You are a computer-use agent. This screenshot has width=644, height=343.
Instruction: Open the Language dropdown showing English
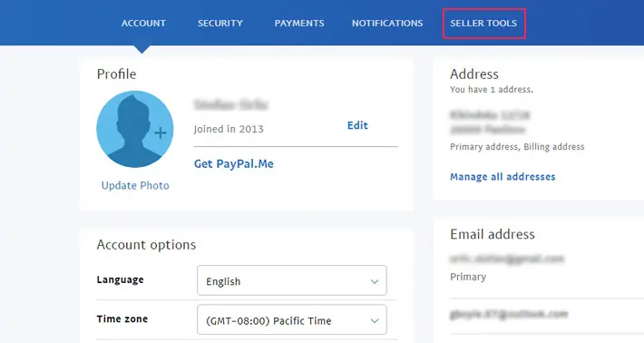(291, 280)
